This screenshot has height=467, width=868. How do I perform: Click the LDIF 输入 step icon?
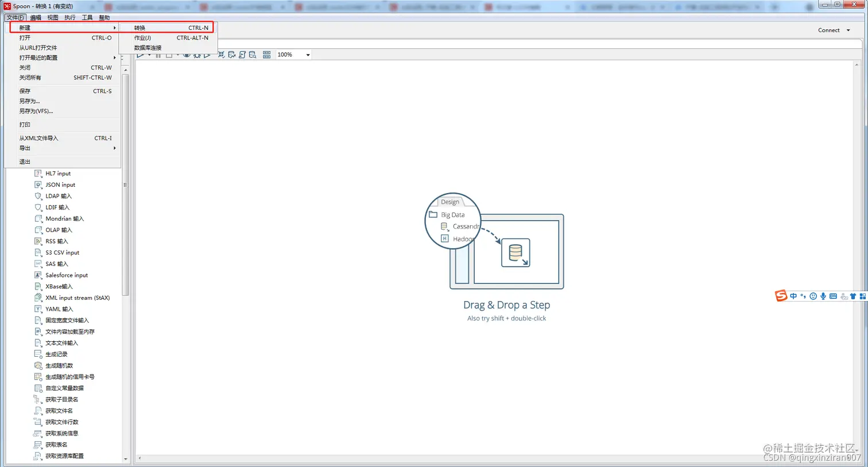point(38,207)
